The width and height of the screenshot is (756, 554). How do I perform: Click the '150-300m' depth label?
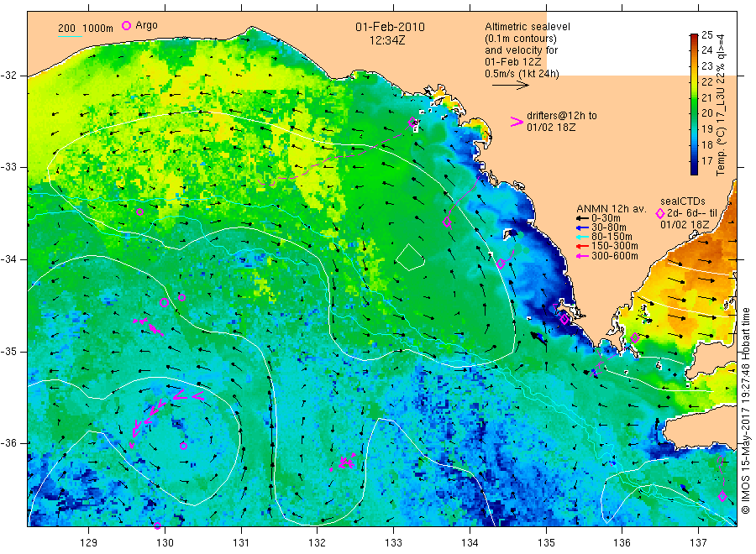click(x=614, y=246)
